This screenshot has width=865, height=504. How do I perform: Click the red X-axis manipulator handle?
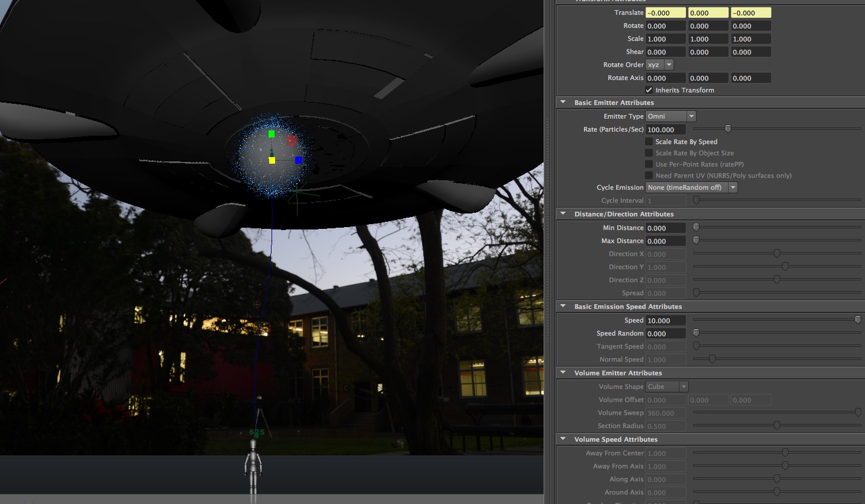click(291, 140)
